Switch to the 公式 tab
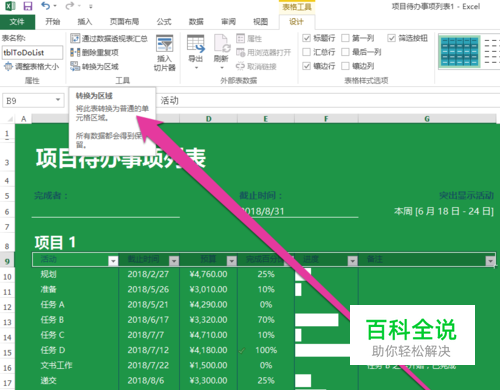Viewport: 500px width, 390px height. coord(164,22)
